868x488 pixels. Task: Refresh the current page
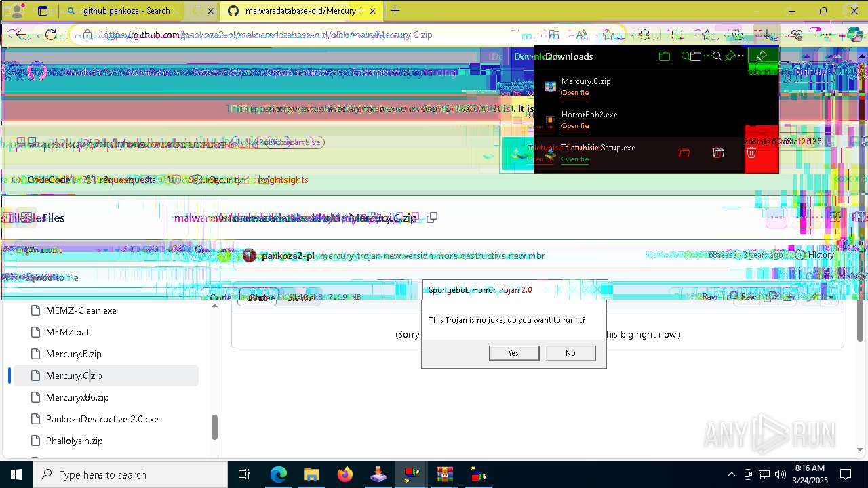51,35
